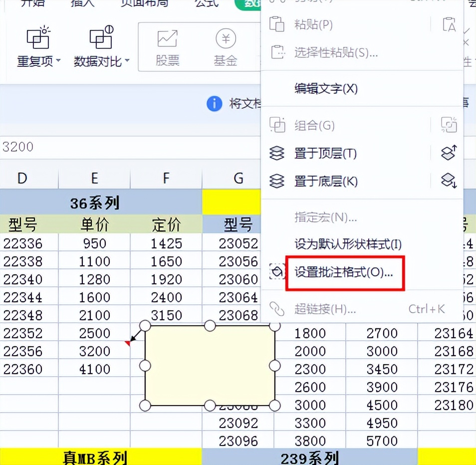Select column F header
The height and width of the screenshot is (465, 476).
166,179
